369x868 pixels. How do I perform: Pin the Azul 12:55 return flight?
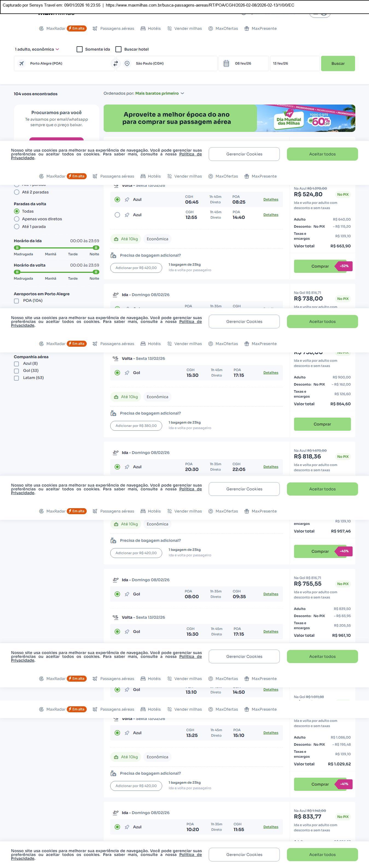pos(127,215)
